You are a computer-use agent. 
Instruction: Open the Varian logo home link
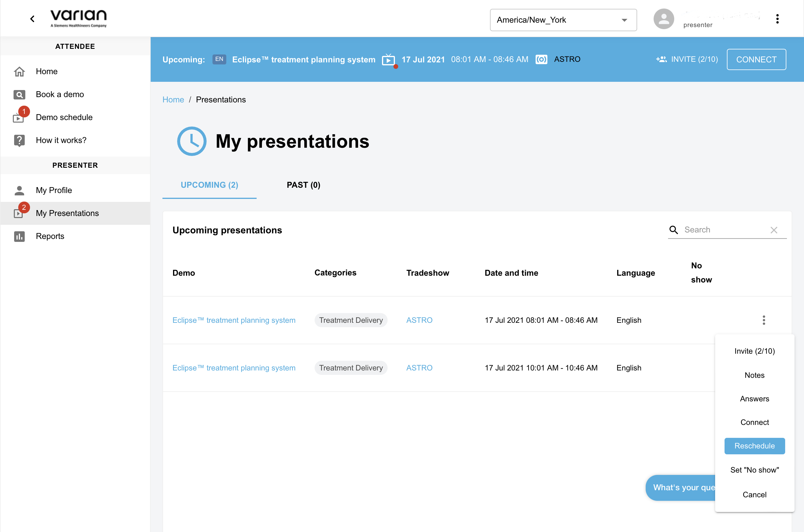click(78, 18)
